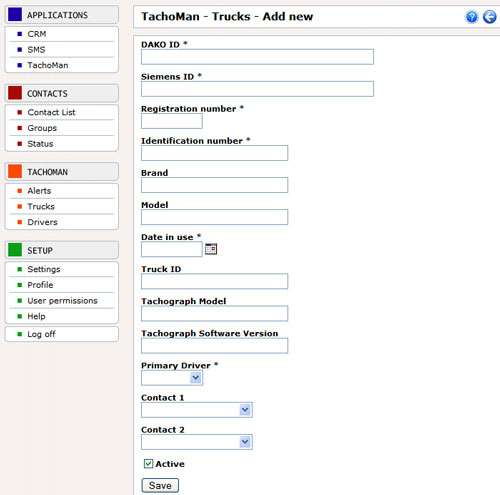This screenshot has height=495, width=500.
Task: Click the orange TachoMan section square
Action: click(15, 171)
